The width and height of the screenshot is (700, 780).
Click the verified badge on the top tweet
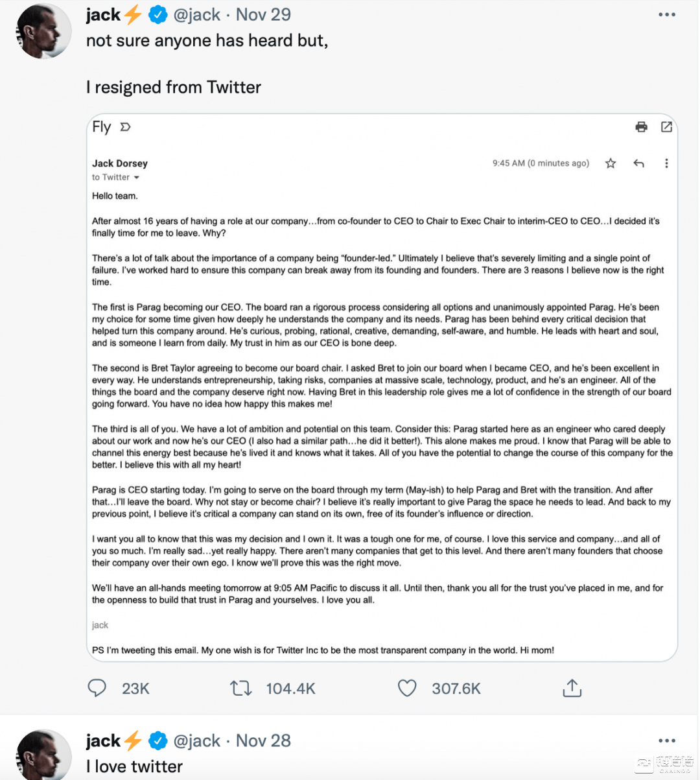[x=158, y=14]
